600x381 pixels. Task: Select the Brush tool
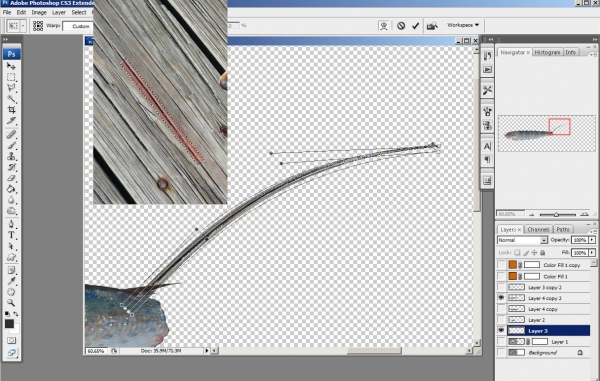[11, 145]
